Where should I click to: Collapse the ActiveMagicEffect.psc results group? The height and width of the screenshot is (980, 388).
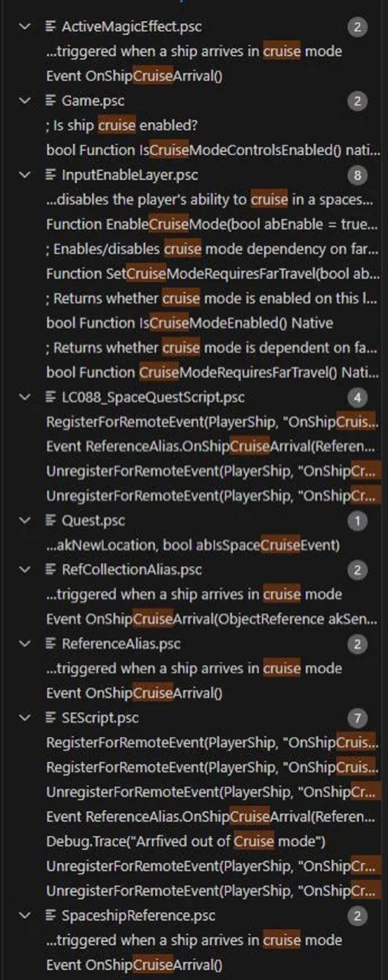(x=25, y=26)
